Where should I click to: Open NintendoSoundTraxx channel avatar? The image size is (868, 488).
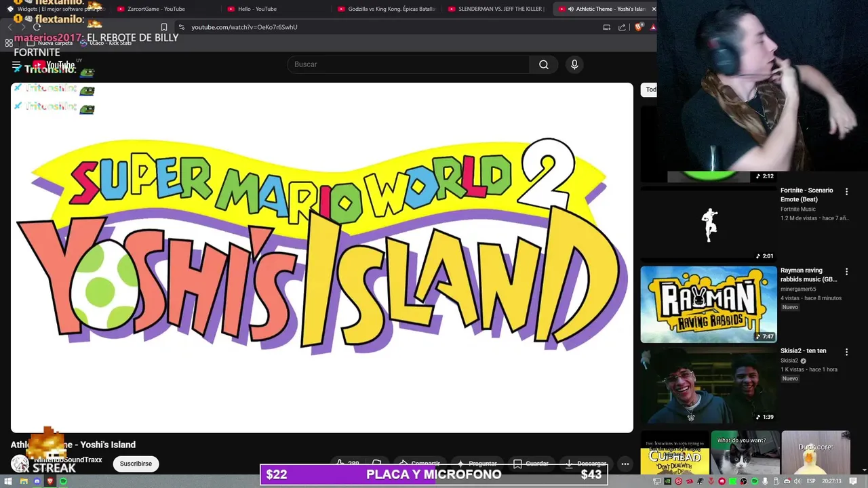[20, 464]
